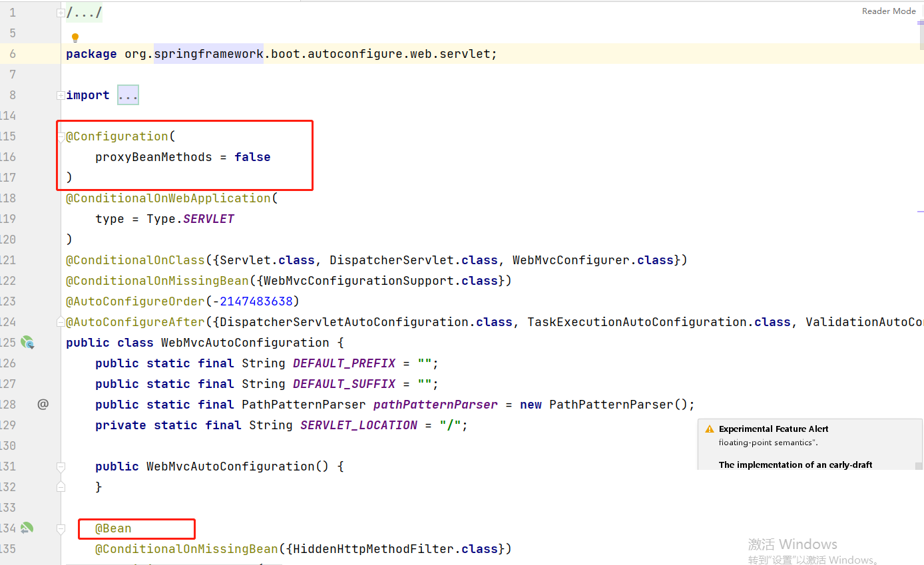
Task: Click DispatcherServletAutoConfiguration.class reference
Action: [365, 322]
